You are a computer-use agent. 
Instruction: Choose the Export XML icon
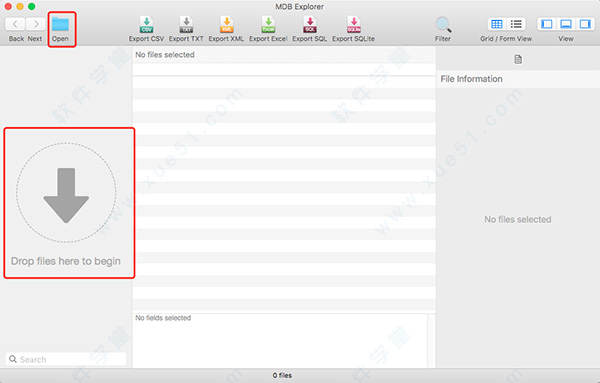tap(227, 24)
